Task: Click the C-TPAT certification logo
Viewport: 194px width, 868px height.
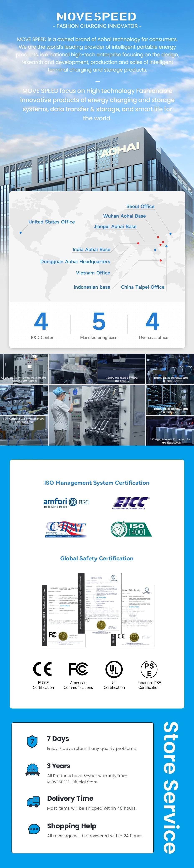Action: pos(66,529)
